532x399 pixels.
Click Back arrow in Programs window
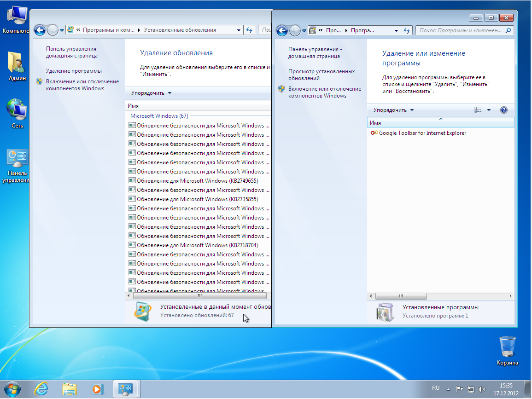(282, 30)
